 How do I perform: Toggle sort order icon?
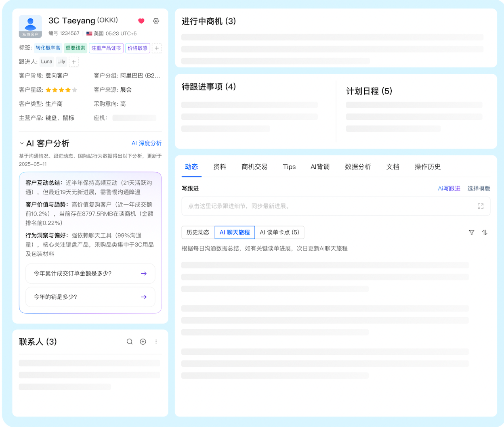[x=485, y=232]
